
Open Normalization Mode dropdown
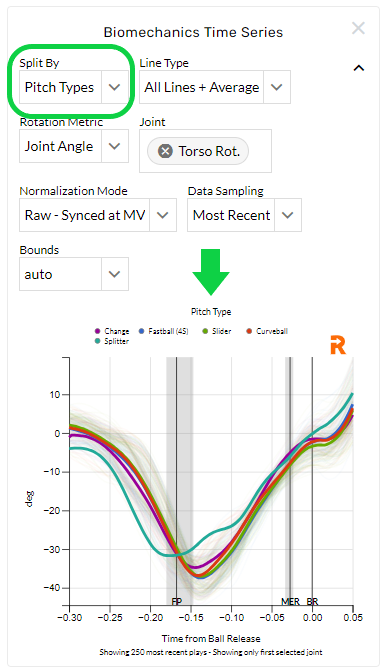click(98, 215)
